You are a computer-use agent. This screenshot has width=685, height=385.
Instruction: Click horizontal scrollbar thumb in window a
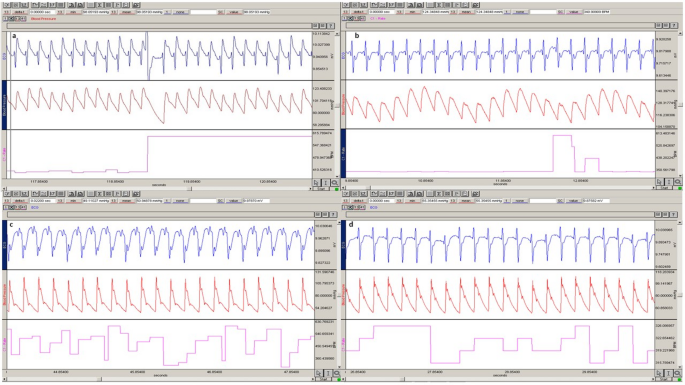(x=190, y=189)
